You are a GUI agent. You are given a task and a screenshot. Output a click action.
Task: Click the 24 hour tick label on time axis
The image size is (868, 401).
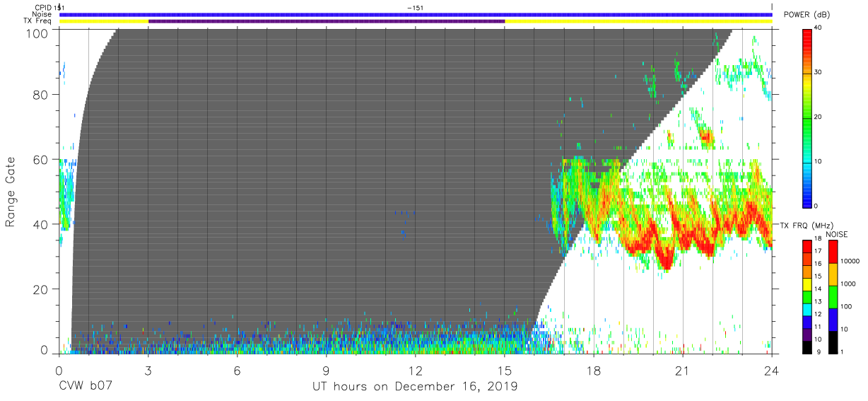pyautogui.click(x=771, y=370)
